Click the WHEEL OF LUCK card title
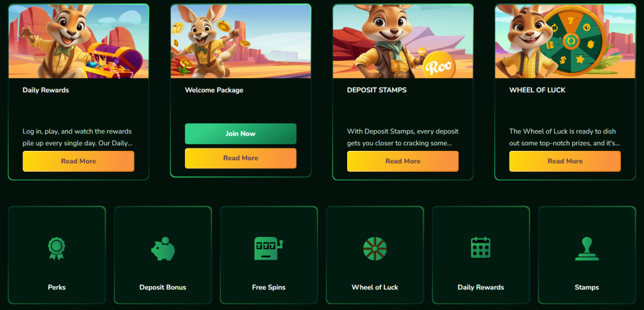 (537, 90)
